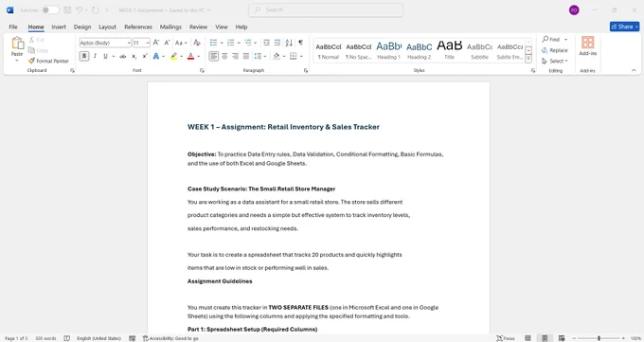The width and height of the screenshot is (644, 342).
Task: Open the Select dropdown in Editing
Action: (554, 61)
